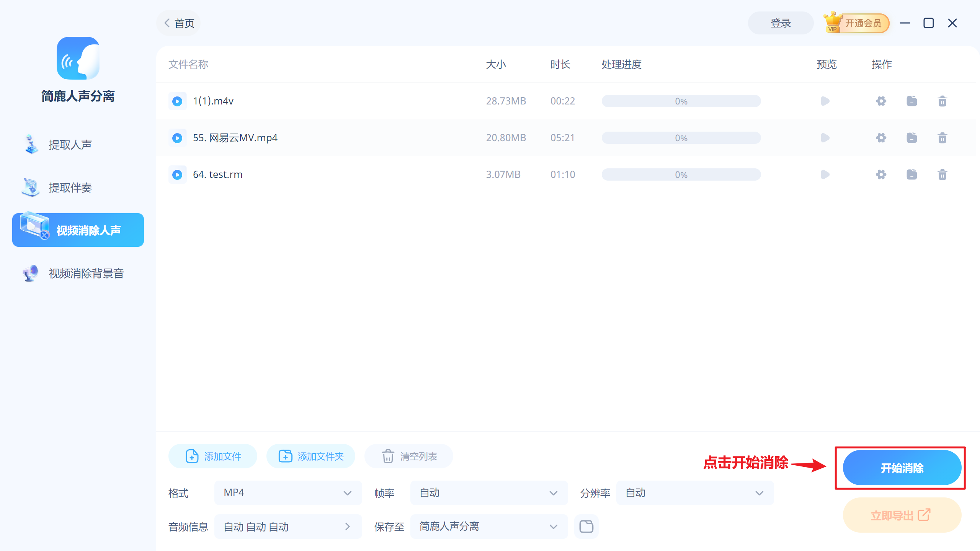This screenshot has width=980, height=551.
Task: Delete the 55. 网易云MV.mp4 file row
Action: [942, 138]
